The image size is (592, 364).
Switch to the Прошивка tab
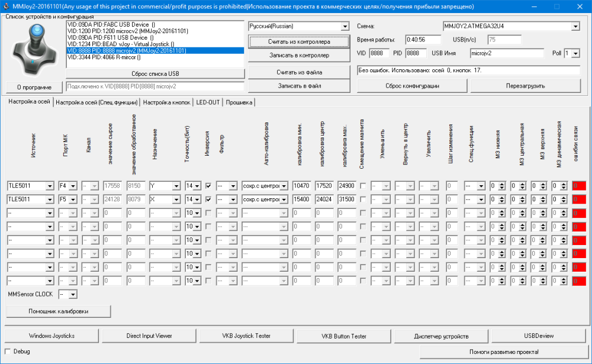coord(239,102)
